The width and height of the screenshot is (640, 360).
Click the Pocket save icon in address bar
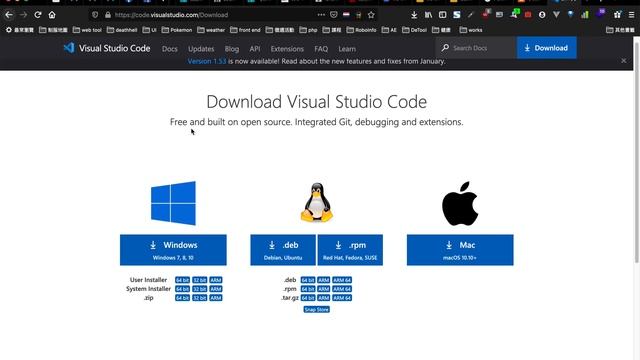[333, 15]
